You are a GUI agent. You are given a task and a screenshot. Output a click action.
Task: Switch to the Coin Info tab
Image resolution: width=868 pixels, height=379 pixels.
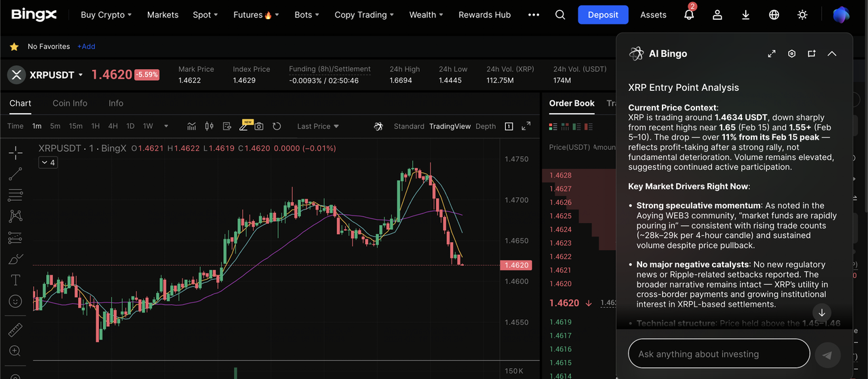click(x=70, y=103)
